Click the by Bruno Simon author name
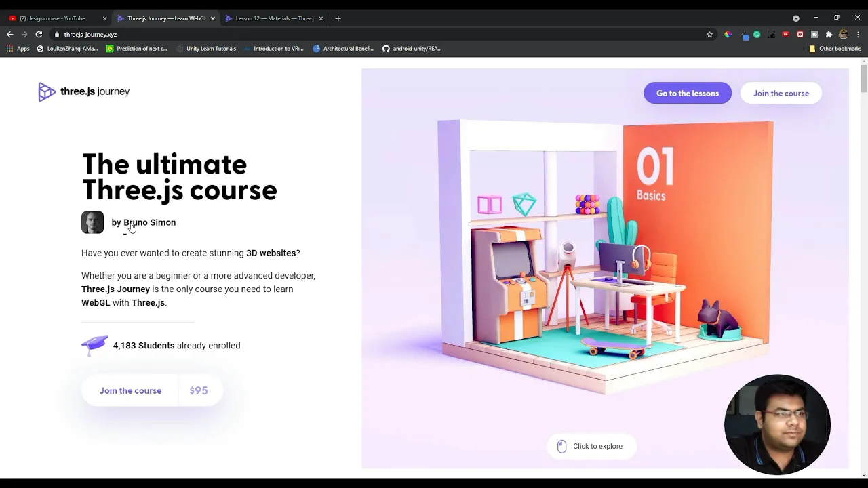The height and width of the screenshot is (488, 868). (x=144, y=222)
